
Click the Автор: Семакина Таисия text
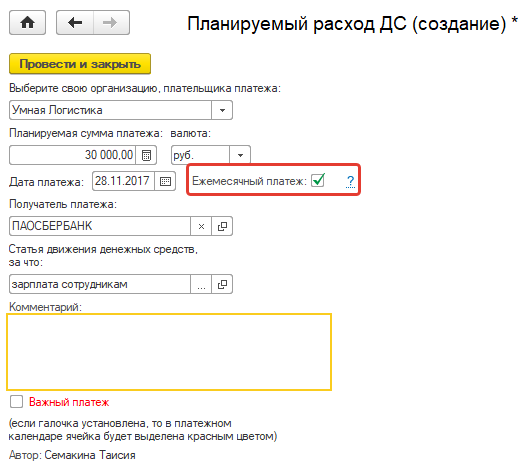[x=72, y=455]
